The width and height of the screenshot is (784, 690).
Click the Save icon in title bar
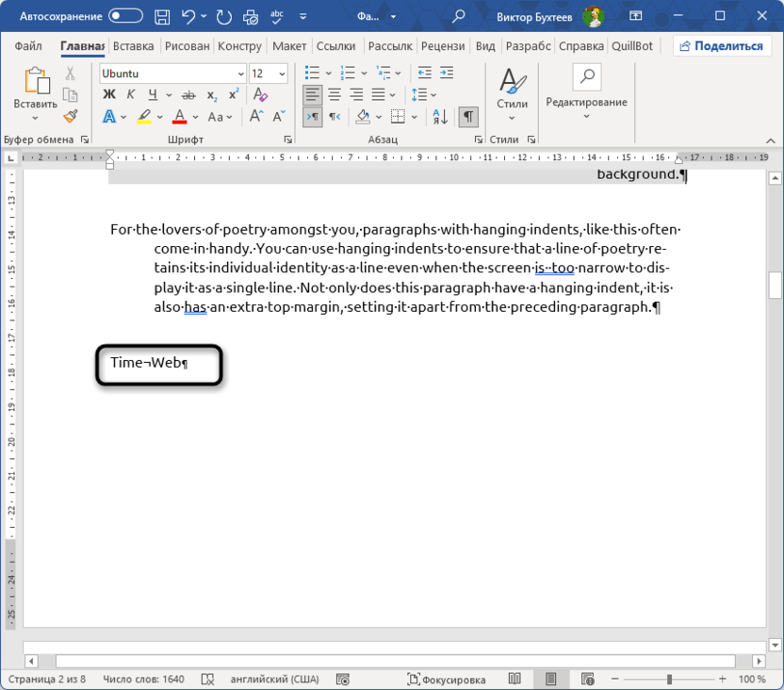point(162,16)
